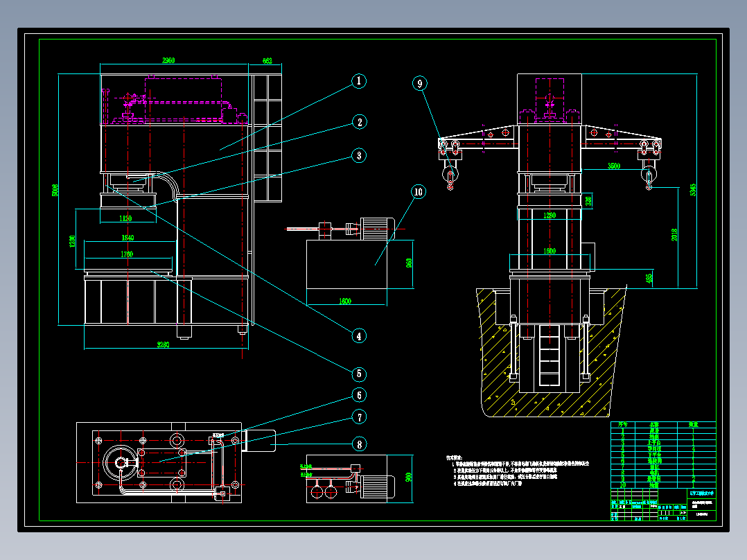
Task: Select part balloon number 9
Action: 420,84
